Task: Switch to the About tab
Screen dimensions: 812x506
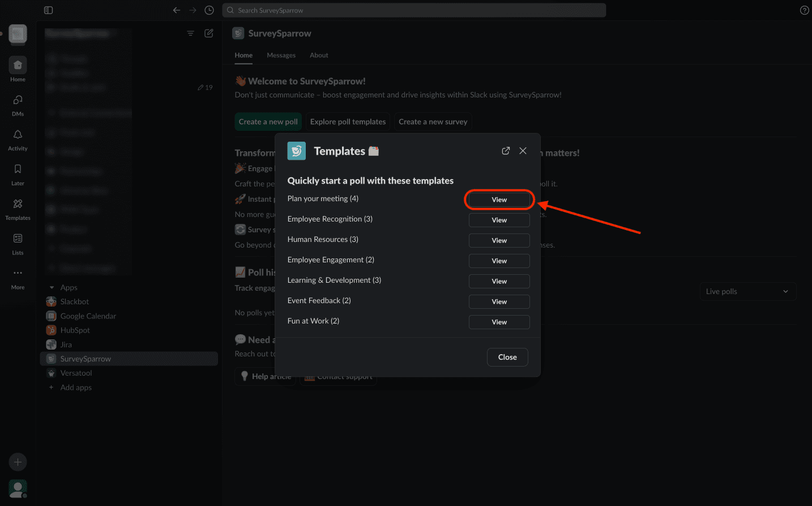Action: [319, 56]
